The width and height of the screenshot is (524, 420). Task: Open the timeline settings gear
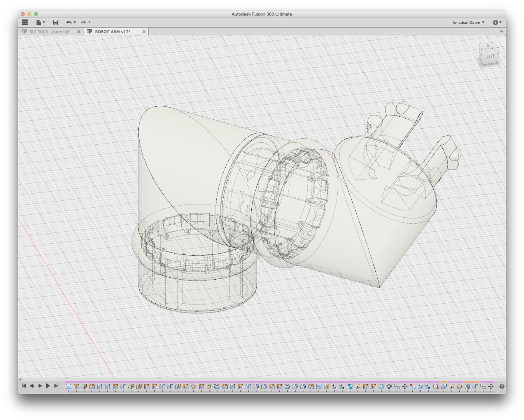502,387
